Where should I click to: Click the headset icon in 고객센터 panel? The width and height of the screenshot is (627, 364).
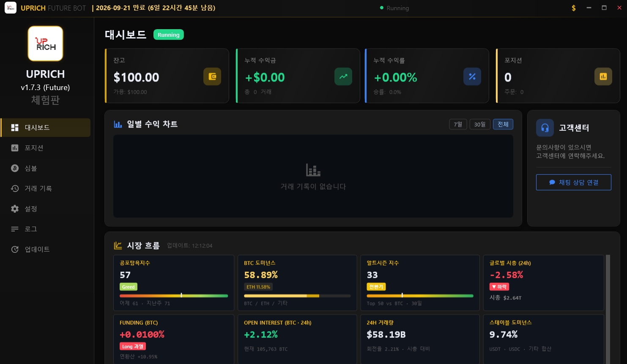(x=545, y=128)
